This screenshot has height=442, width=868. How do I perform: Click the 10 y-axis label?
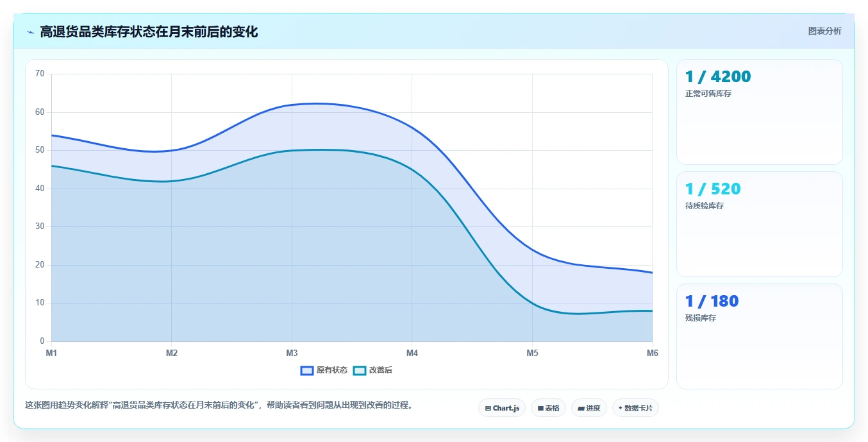tap(40, 303)
